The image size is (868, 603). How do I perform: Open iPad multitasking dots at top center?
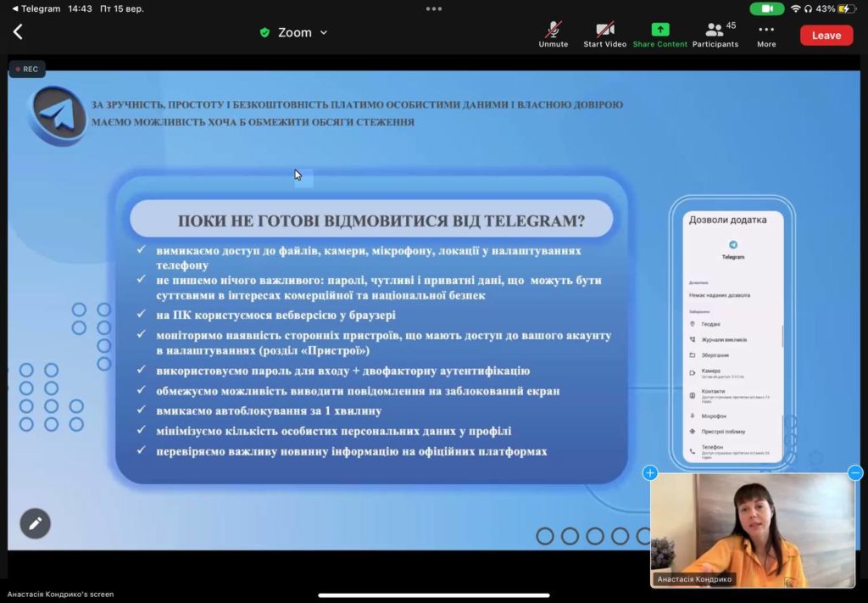[434, 8]
